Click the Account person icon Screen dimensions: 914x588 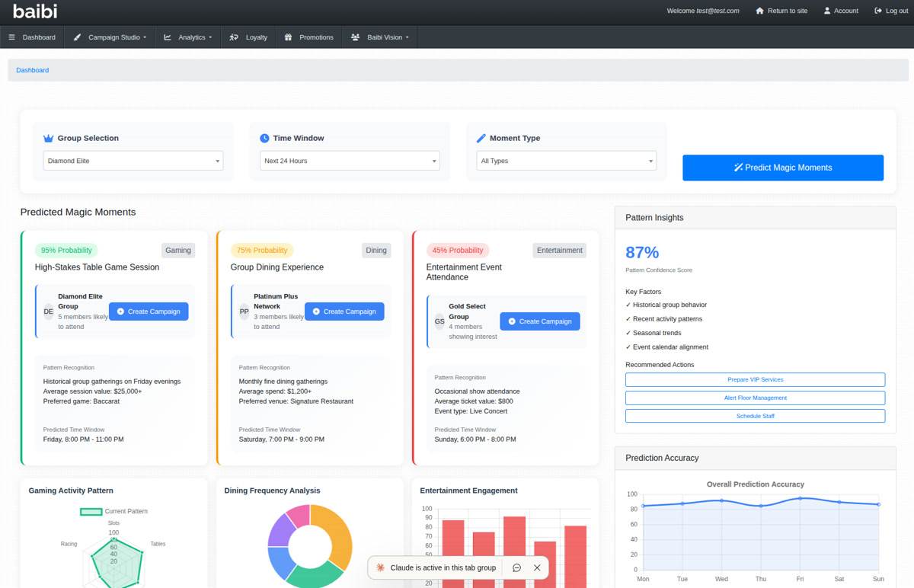pos(827,11)
